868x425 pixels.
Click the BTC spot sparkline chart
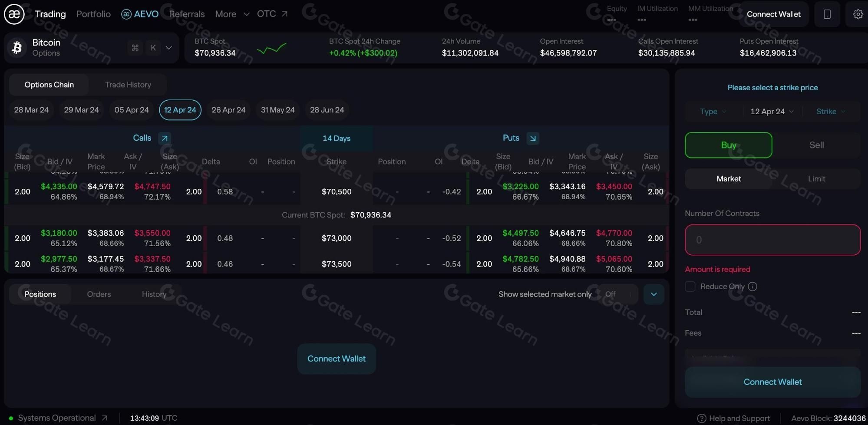point(272,48)
